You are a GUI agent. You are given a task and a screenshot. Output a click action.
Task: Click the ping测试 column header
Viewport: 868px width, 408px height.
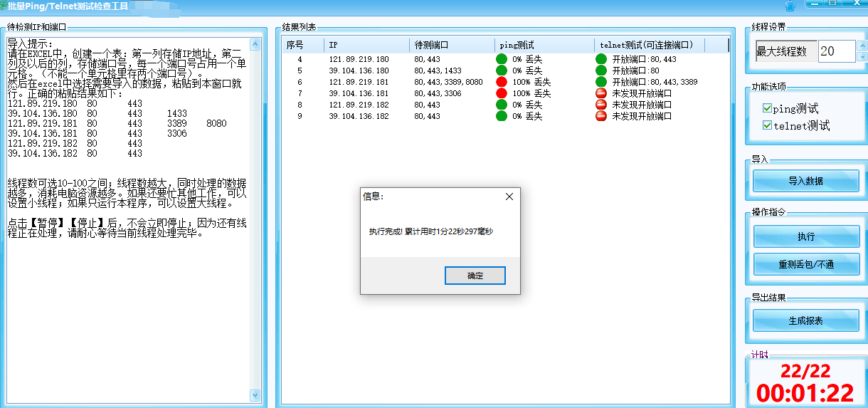tap(545, 45)
